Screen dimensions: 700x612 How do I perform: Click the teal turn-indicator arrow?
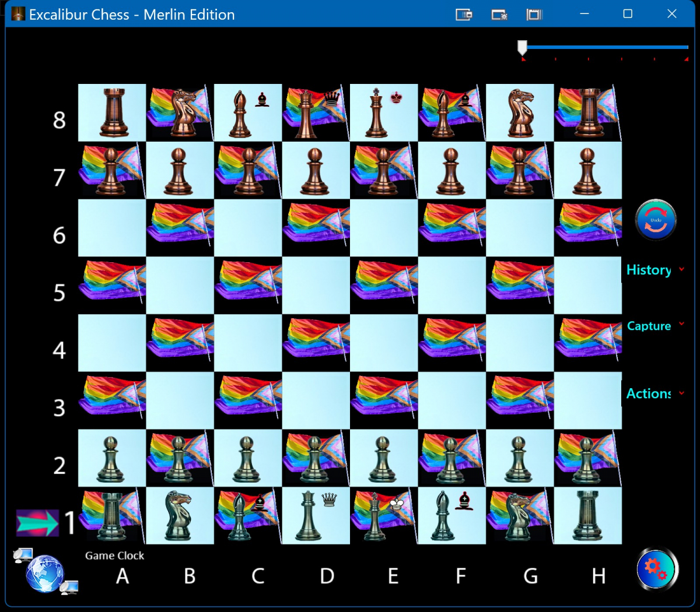pos(37,523)
